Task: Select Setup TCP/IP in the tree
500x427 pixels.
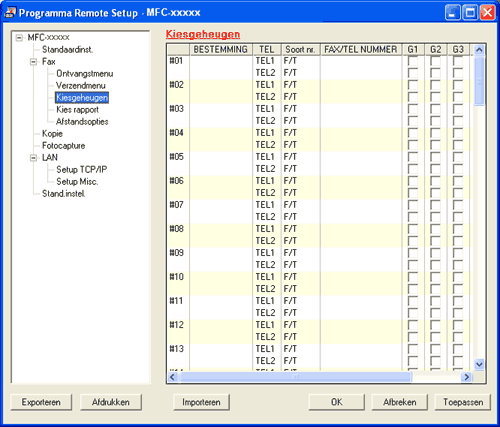Action: coord(82,170)
